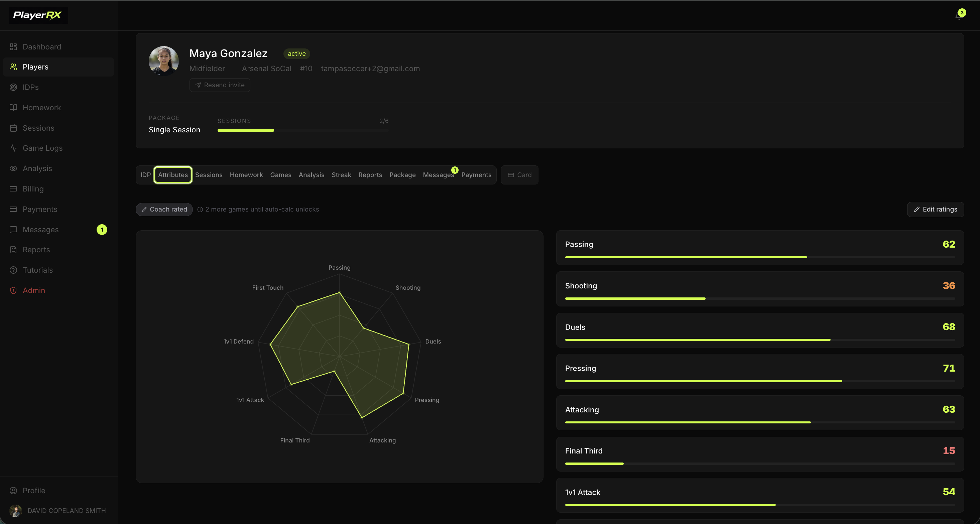Open the Analysis tab
980x524 pixels.
tap(312, 175)
